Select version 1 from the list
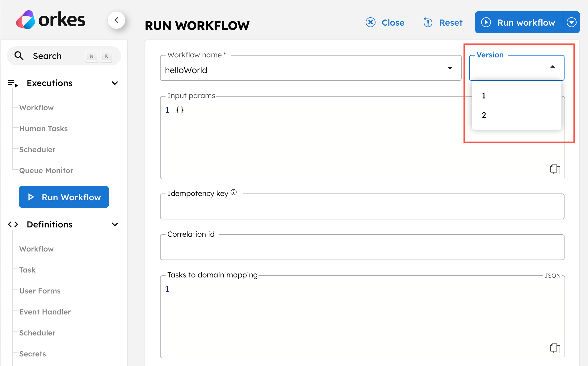 click(516, 96)
